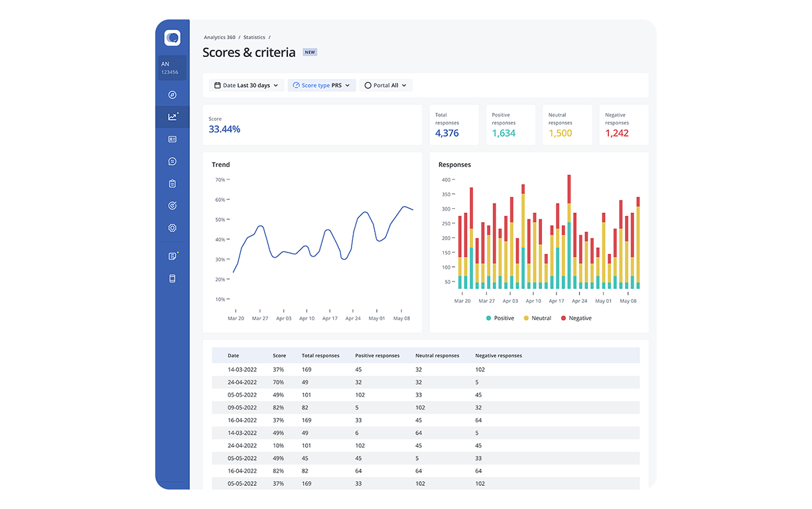Open the dashboard compass icon in the sidebar
This screenshot has height=509, width=812.
pos(172,94)
